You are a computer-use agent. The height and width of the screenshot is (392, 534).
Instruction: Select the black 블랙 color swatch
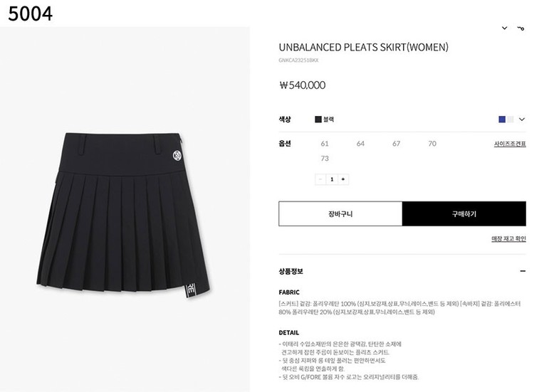pos(324,120)
